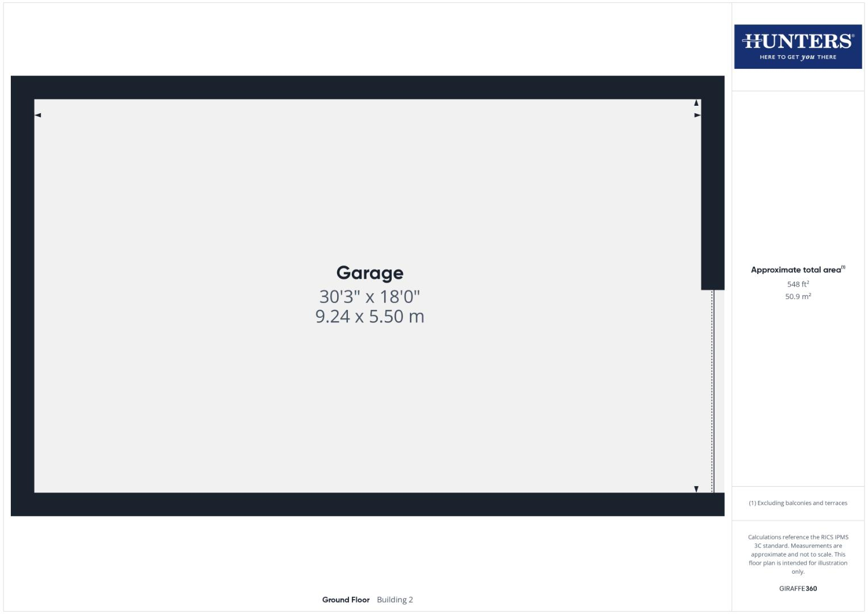Click the 548 ft² area value
Screen dimensions: 868x614
click(798, 284)
